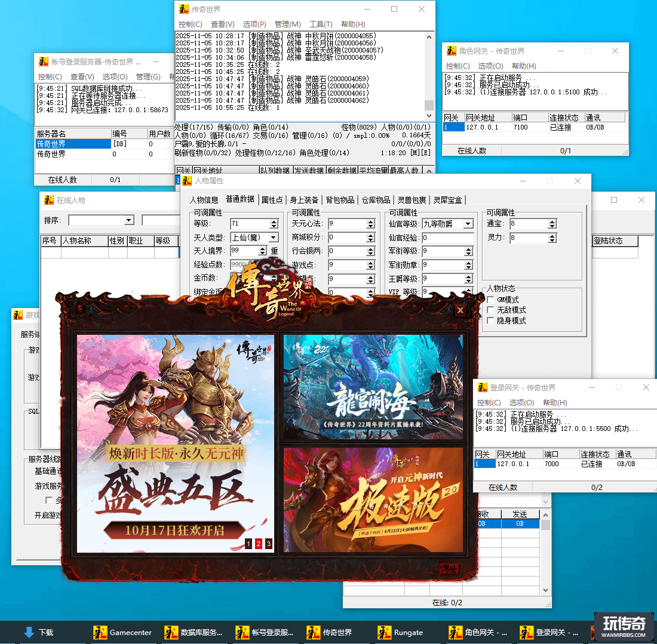Switch to 灵犀宝盒 tab
657x644 pixels.
click(447, 200)
